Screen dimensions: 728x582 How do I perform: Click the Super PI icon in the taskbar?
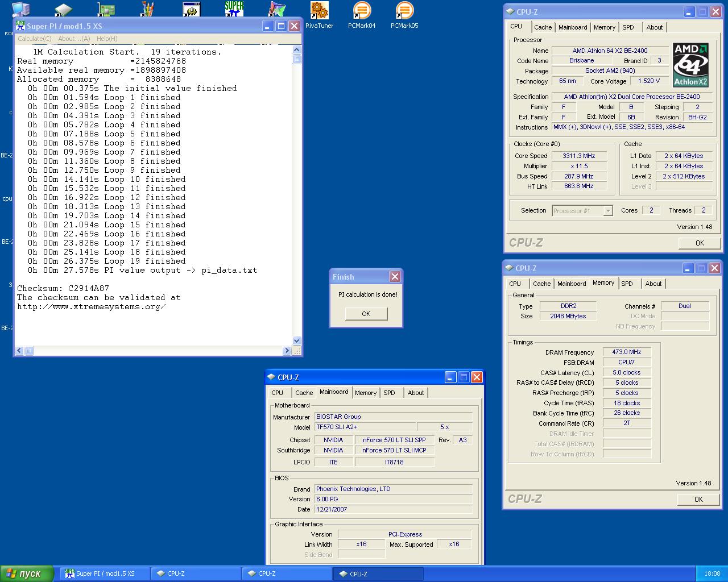pyautogui.click(x=69, y=573)
